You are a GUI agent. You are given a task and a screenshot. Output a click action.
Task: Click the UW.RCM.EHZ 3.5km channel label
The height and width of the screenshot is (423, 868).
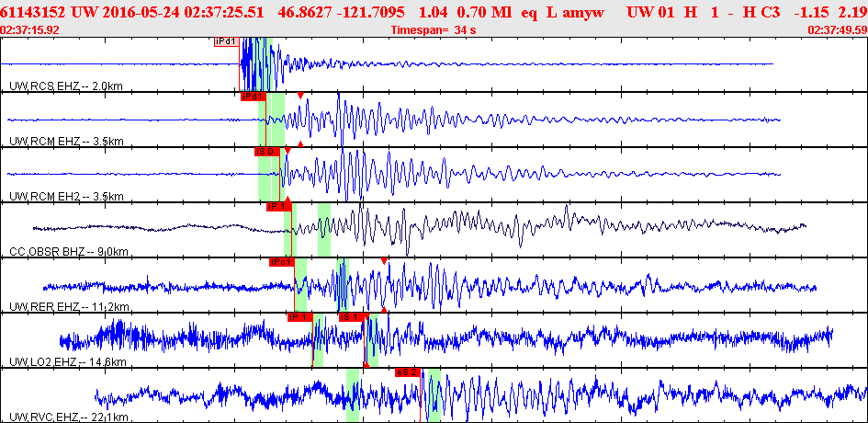[66, 142]
